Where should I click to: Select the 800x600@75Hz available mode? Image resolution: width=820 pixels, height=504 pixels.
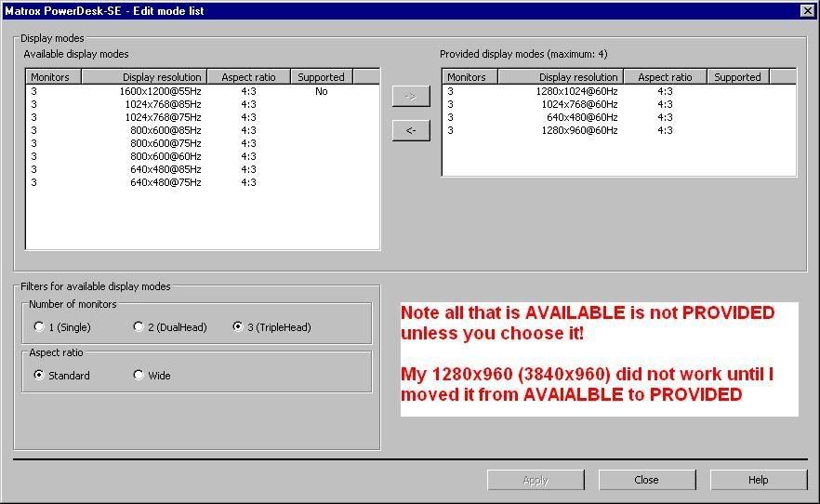(x=203, y=143)
